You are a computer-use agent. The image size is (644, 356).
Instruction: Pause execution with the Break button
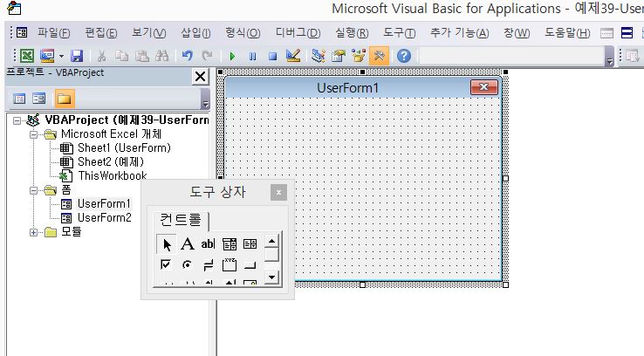point(252,56)
